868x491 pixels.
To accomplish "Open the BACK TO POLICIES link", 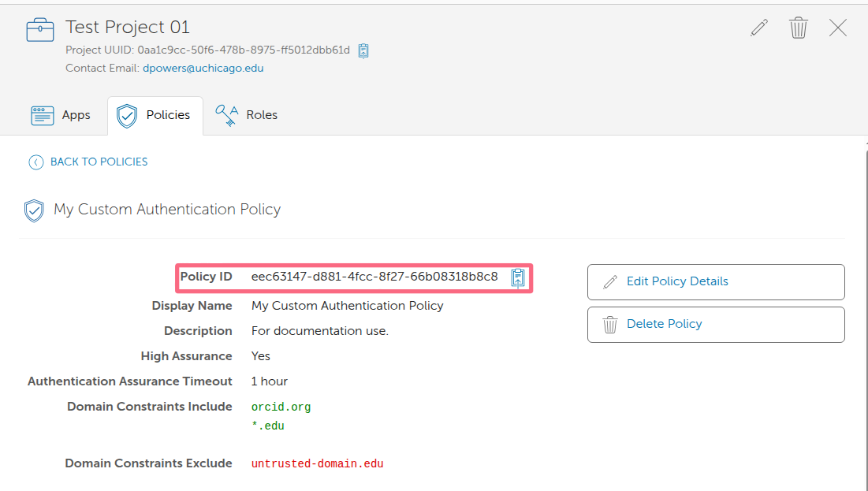I will click(x=97, y=162).
